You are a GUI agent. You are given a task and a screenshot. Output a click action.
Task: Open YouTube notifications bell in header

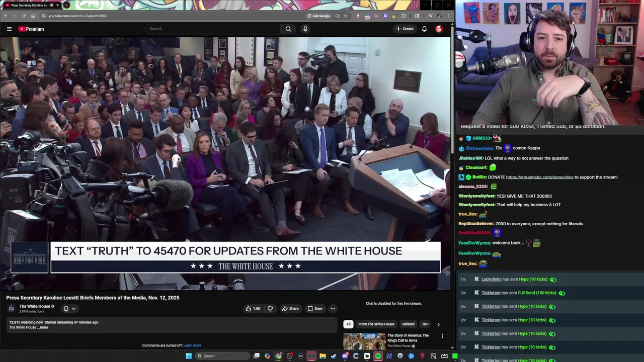coord(424,29)
